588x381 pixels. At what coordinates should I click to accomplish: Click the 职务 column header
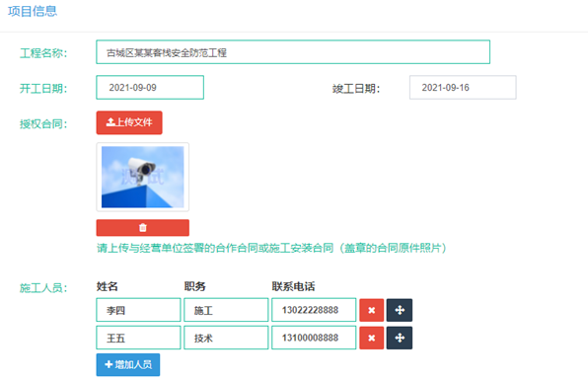pos(195,286)
